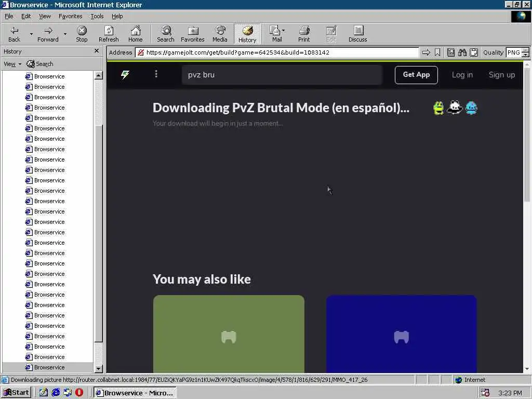The image size is (532, 399).
Task: Open the Favorites menu
Action: click(x=70, y=16)
